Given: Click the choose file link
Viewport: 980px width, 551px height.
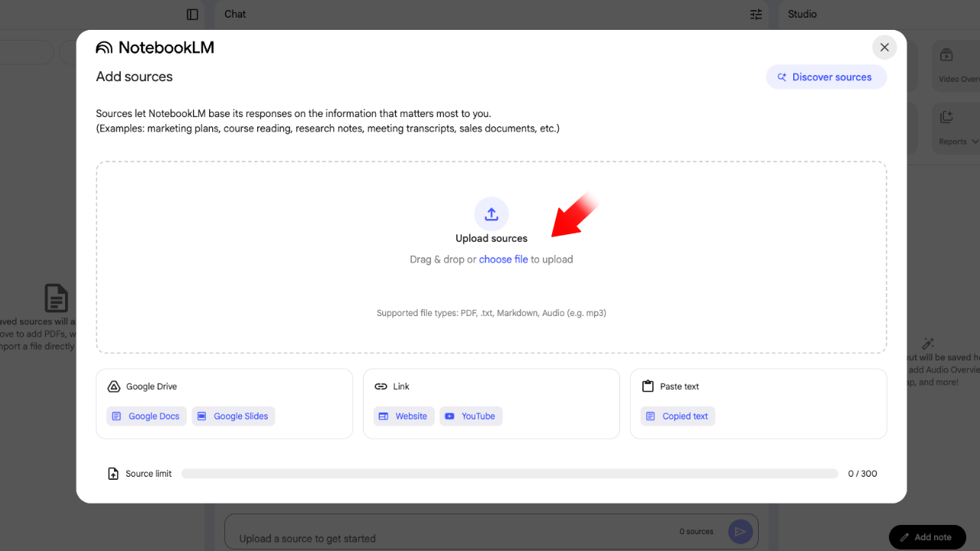Looking at the screenshot, I should tap(503, 259).
